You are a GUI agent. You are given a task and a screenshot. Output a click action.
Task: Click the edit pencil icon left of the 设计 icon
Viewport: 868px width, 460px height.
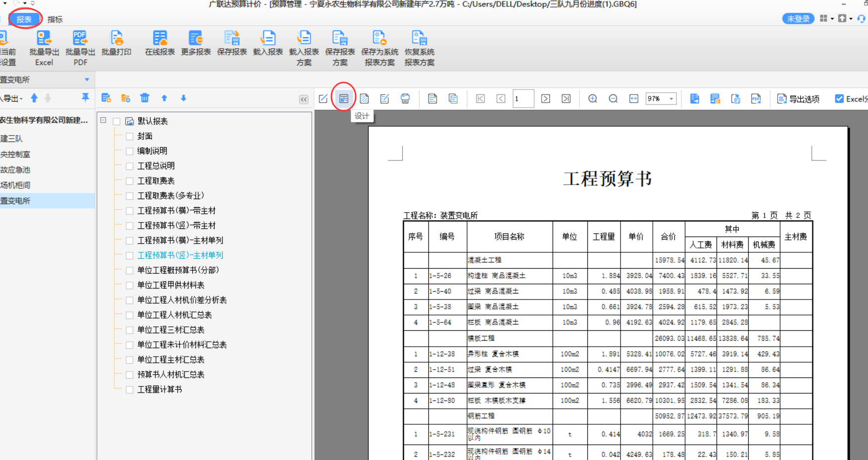point(323,98)
